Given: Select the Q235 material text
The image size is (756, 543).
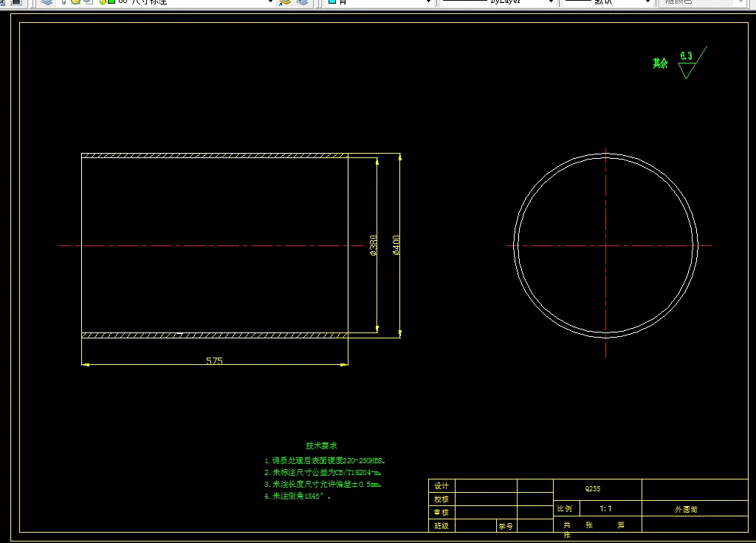Looking at the screenshot, I should (593, 488).
